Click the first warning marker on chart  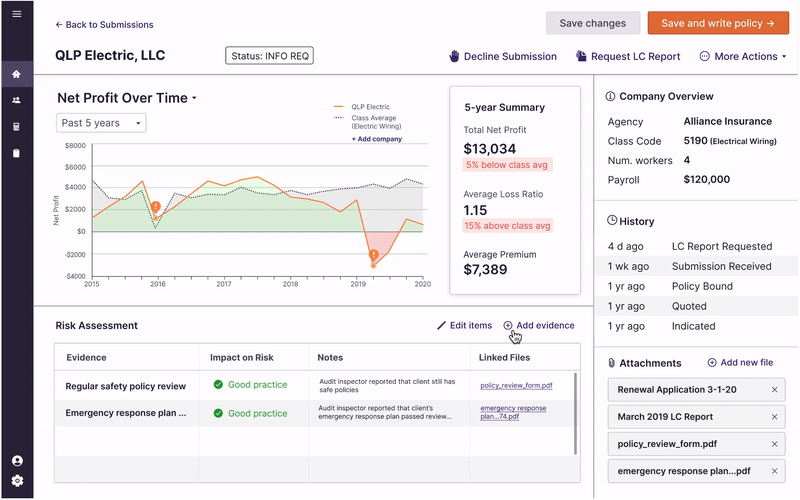tap(155, 208)
